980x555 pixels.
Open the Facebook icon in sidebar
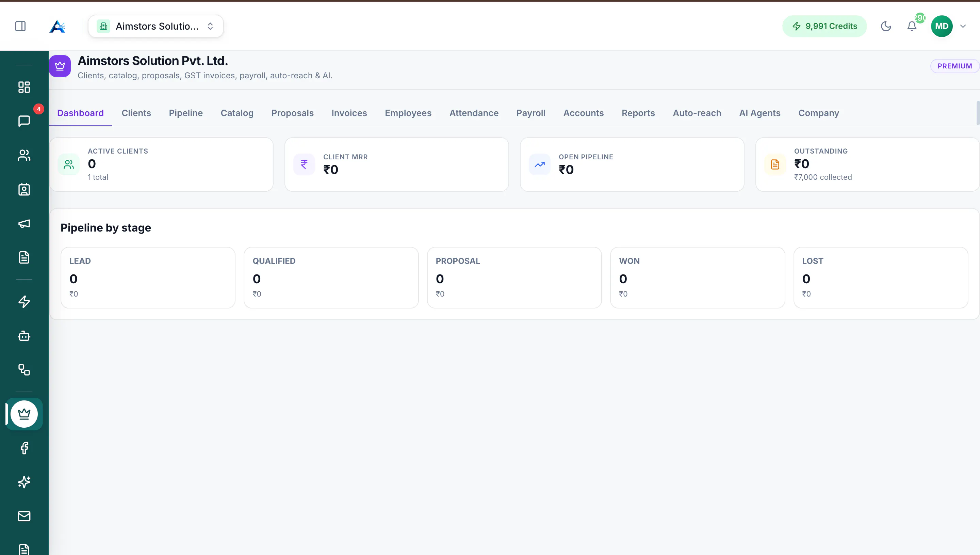pos(24,448)
